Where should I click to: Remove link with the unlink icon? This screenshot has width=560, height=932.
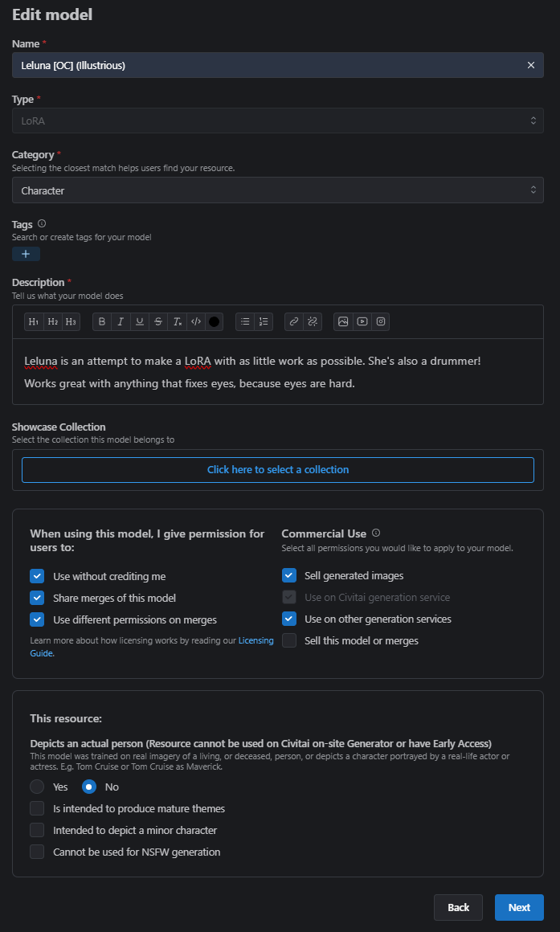point(312,321)
